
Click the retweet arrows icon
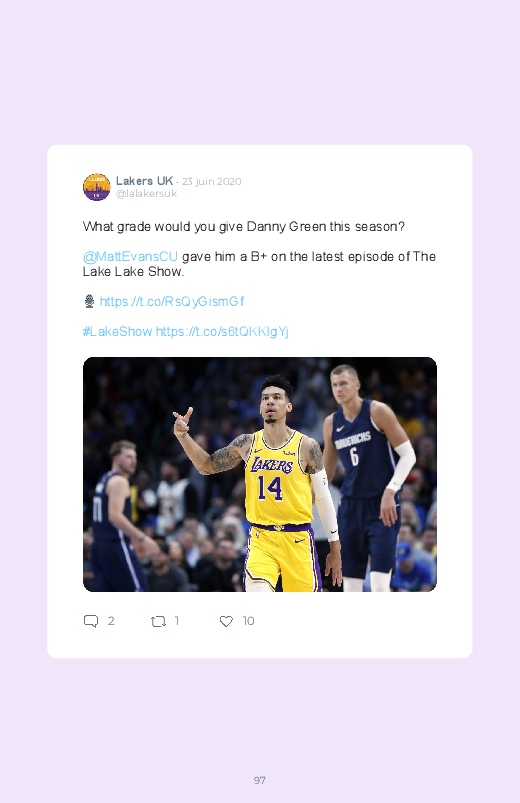click(158, 622)
